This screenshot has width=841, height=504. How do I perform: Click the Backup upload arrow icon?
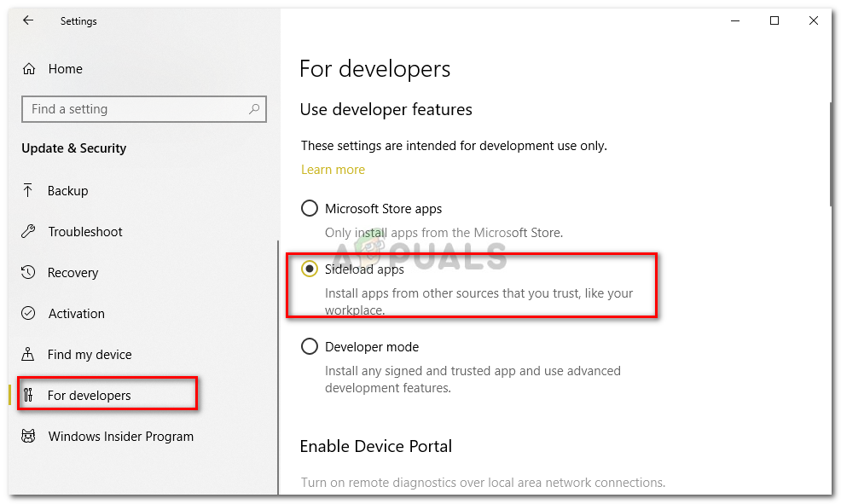coord(28,191)
